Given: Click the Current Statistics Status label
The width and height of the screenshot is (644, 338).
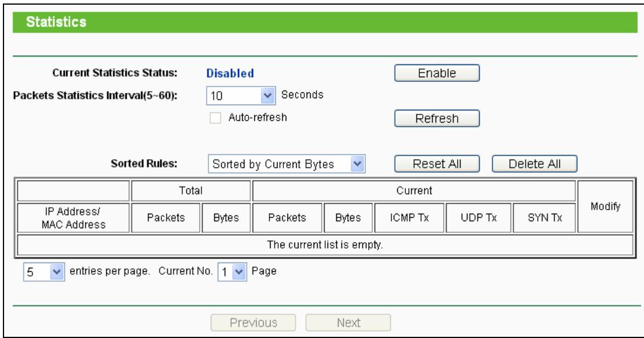Looking at the screenshot, I should tap(115, 73).
